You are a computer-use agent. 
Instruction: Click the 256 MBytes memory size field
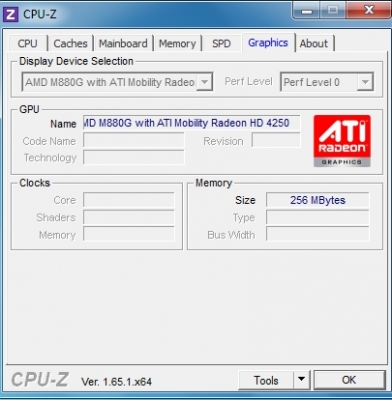tap(317, 200)
